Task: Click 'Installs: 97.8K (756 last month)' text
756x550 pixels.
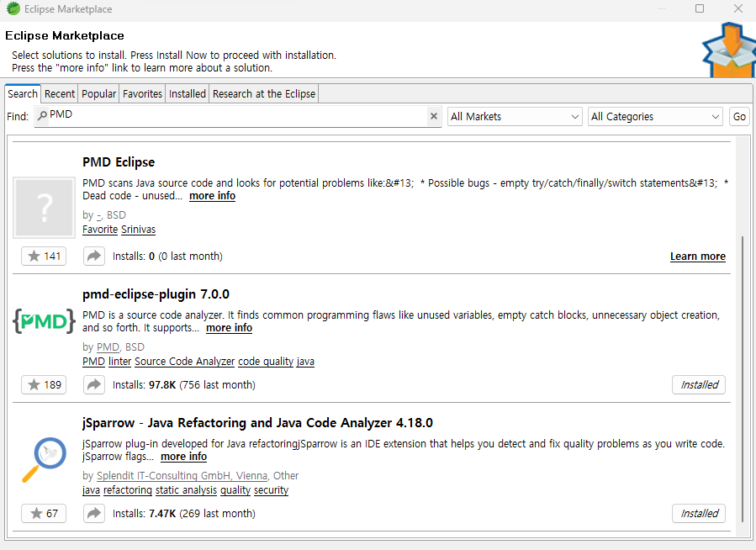Action: (184, 384)
